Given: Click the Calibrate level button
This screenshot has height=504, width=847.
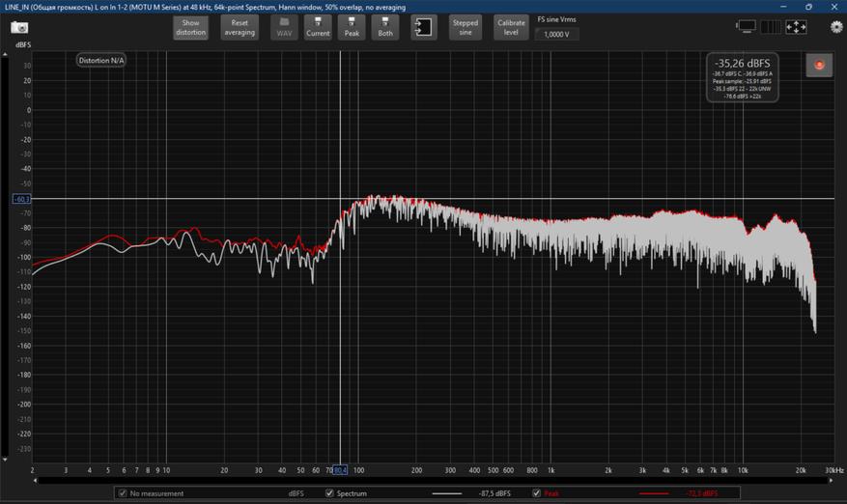Looking at the screenshot, I should pyautogui.click(x=511, y=27).
